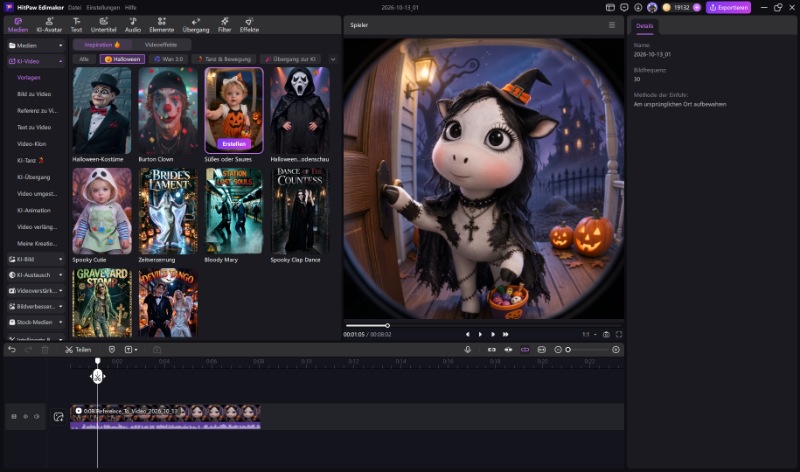Screen dimensions: 800x472
Task: Click the coin credits icon in title bar
Action: click(x=666, y=7)
